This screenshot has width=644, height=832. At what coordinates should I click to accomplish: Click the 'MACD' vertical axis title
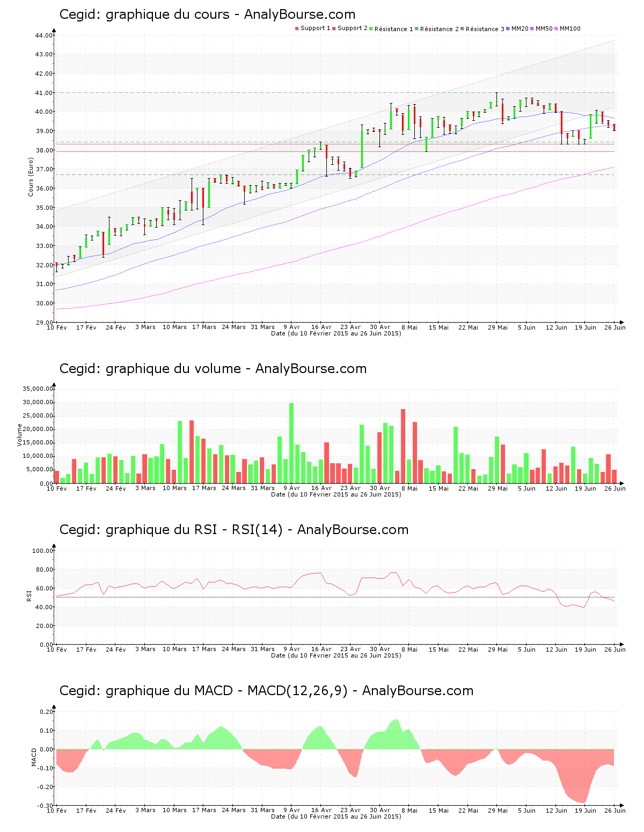coord(34,757)
